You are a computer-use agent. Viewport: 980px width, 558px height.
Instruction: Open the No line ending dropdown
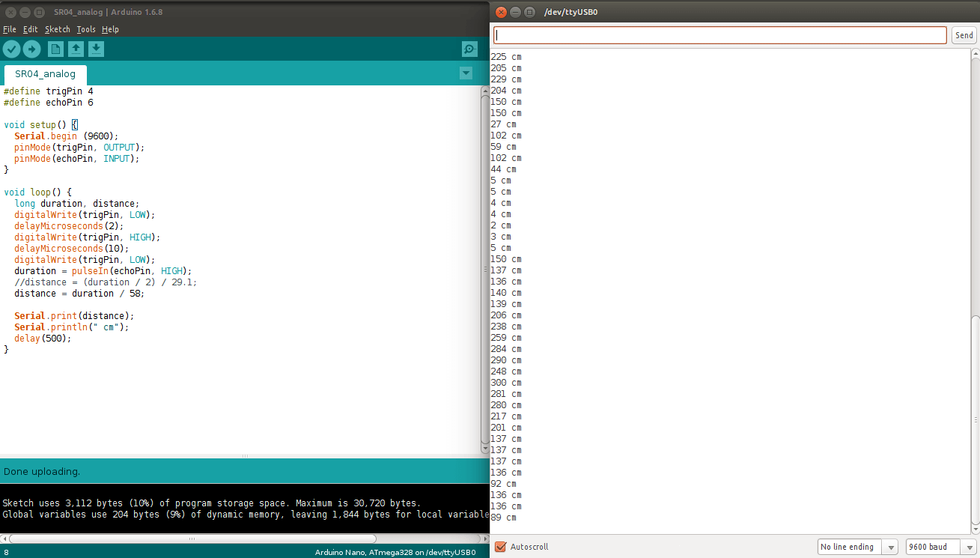pyautogui.click(x=857, y=547)
